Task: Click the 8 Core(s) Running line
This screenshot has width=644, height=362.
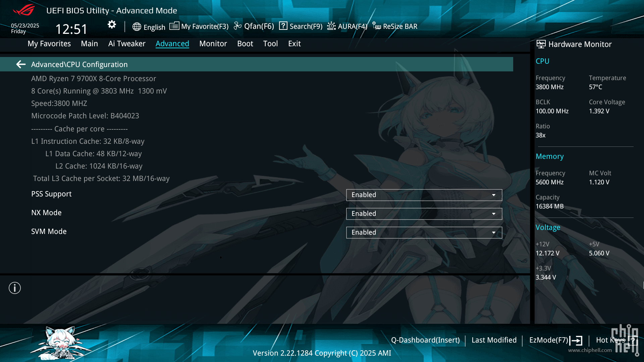Action: coord(99,91)
